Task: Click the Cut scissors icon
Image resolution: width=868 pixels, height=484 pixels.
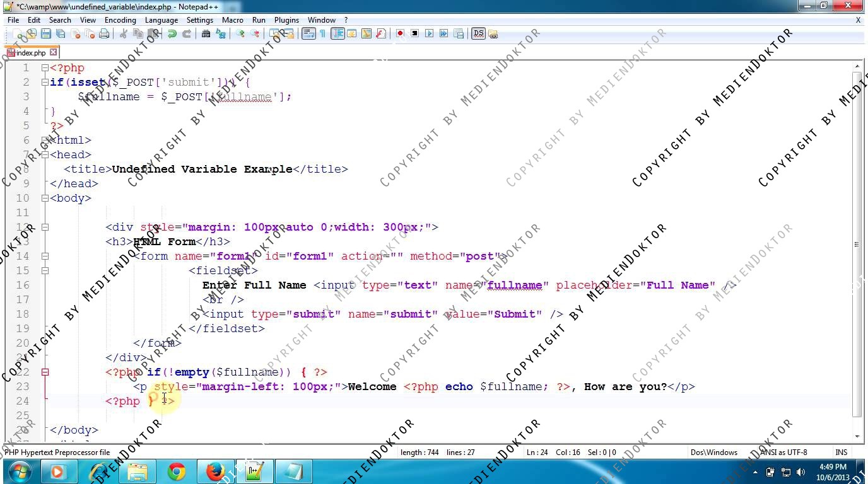Action: [124, 34]
